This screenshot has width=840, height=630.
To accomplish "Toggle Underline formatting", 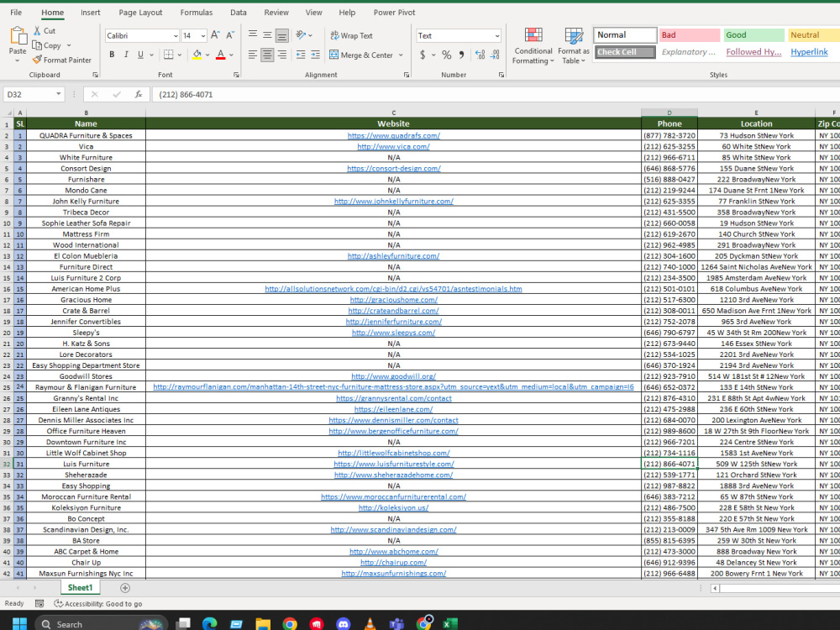I will [140, 55].
